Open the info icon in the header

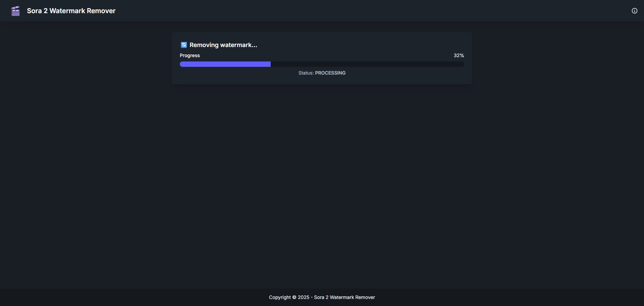click(634, 11)
